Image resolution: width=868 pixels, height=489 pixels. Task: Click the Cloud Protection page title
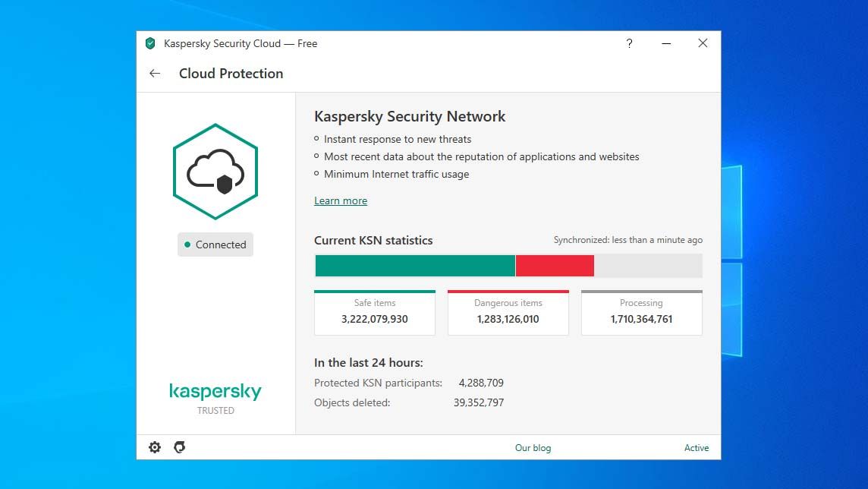[231, 74]
